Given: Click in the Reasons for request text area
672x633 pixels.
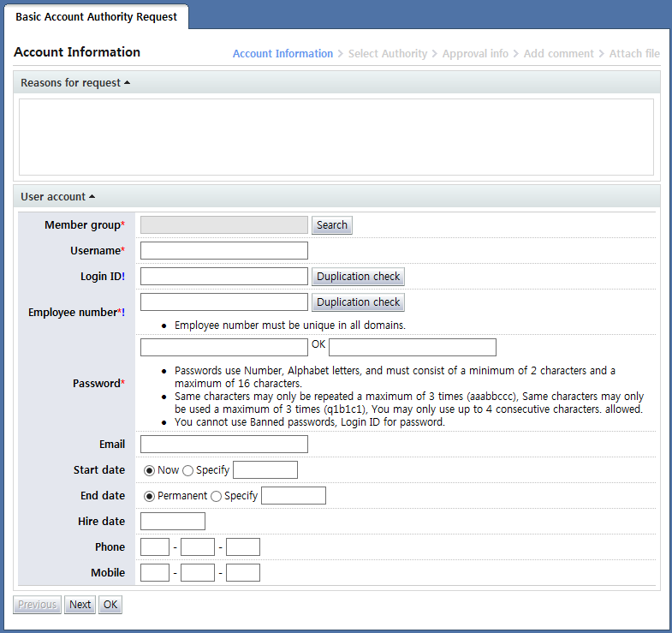Looking at the screenshot, I should (336, 137).
